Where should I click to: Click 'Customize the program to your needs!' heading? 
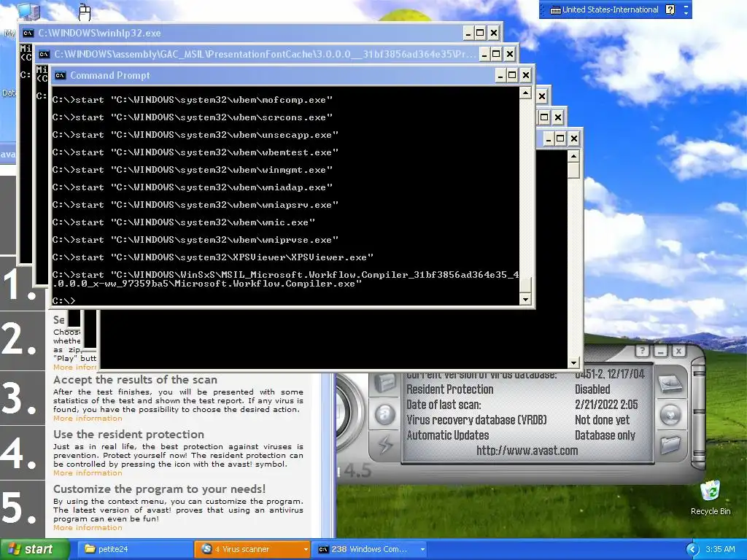tap(160, 489)
